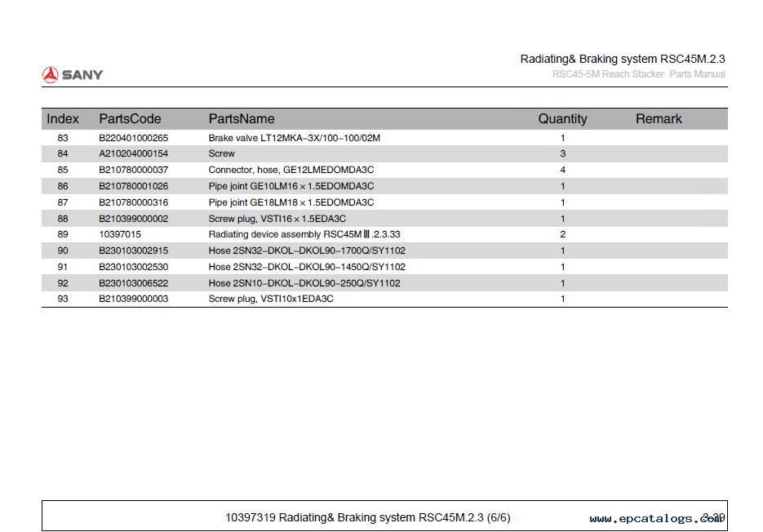Click quantity 1 in the Brake valve row

point(562,138)
